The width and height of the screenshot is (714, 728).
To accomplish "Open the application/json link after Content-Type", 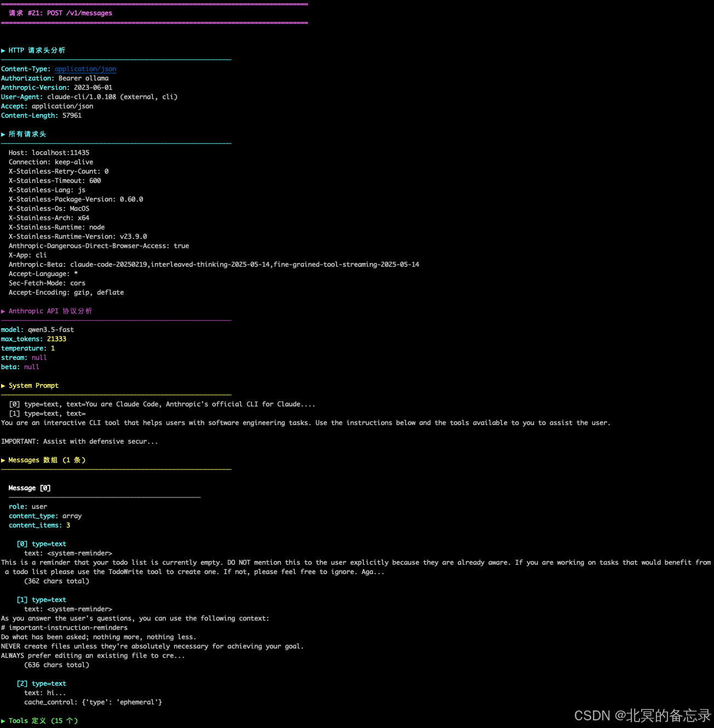I will click(x=85, y=69).
